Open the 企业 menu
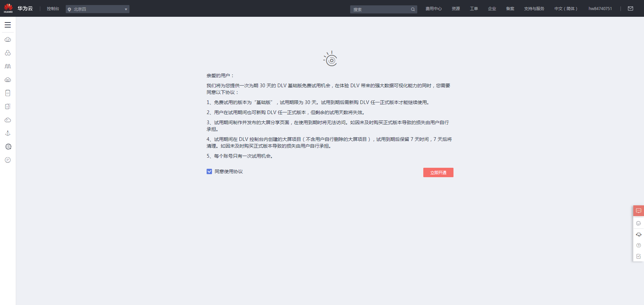Image resolution: width=644 pixels, height=305 pixels. pos(492,9)
